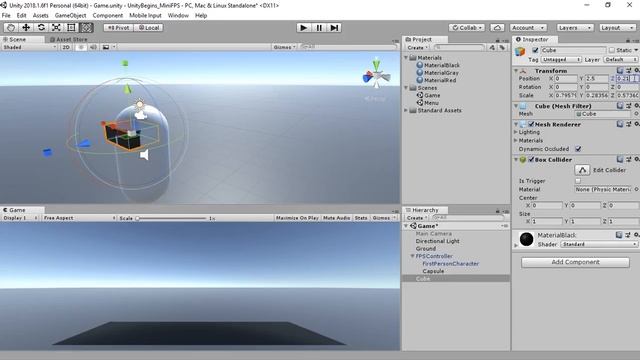Toggle Dynamic Occluded checkbox
The image size is (640, 360).
pos(578,149)
